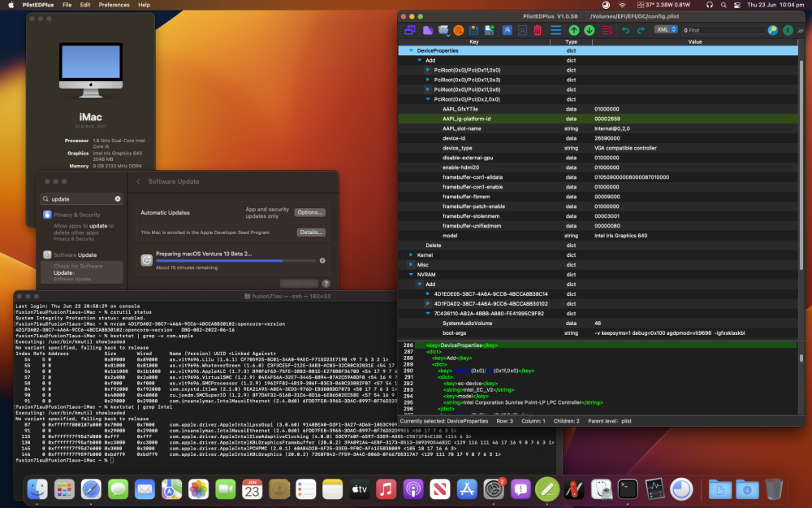Select Check for Software Updates result
The width and height of the screenshot is (812, 508).
tap(82, 272)
